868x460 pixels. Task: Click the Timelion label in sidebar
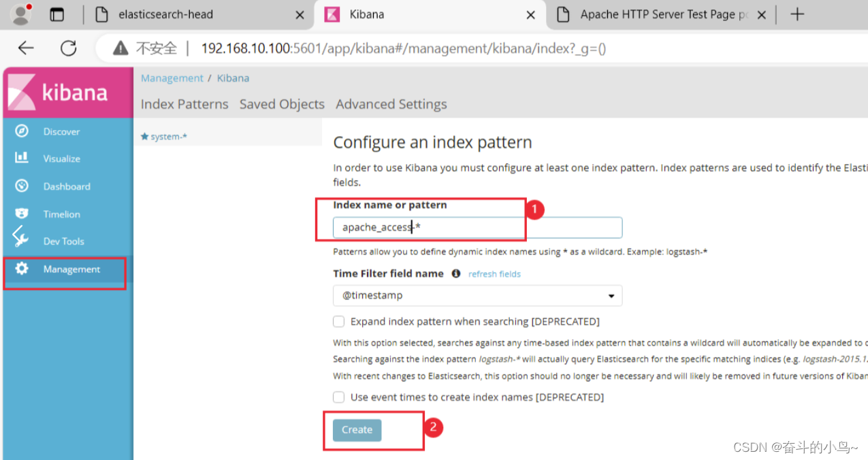[x=62, y=214]
